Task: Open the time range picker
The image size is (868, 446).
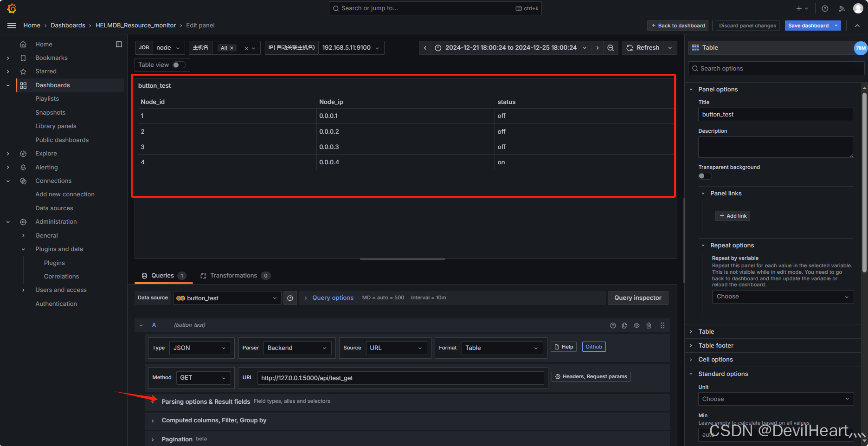Action: point(511,48)
